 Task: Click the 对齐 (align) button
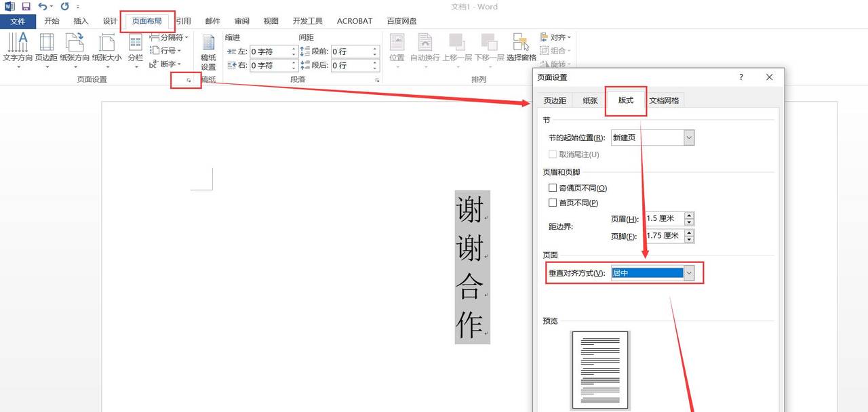(x=556, y=37)
